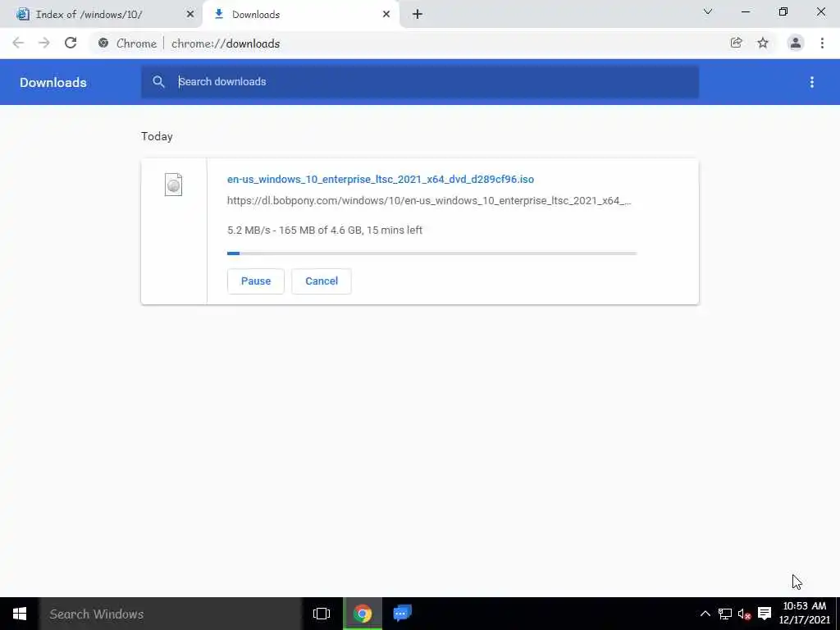This screenshot has width=840, height=630.
Task: Open the Chrome three-dot main menu
Action: tap(822, 43)
